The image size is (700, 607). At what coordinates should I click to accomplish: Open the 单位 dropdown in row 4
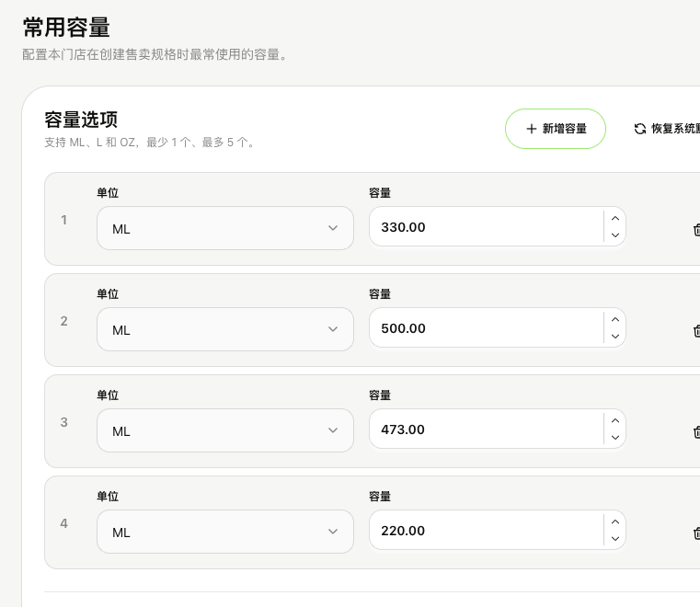(x=225, y=532)
